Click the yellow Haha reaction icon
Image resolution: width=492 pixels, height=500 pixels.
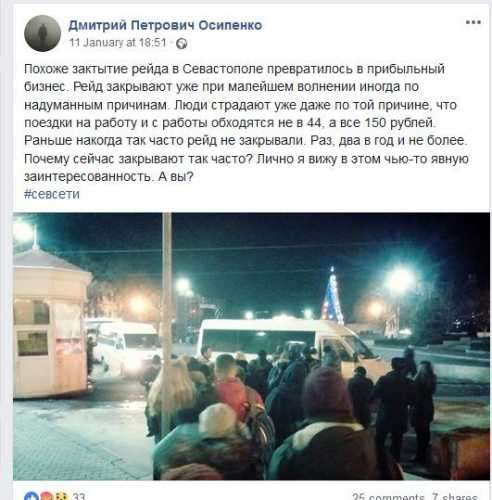coord(60,497)
